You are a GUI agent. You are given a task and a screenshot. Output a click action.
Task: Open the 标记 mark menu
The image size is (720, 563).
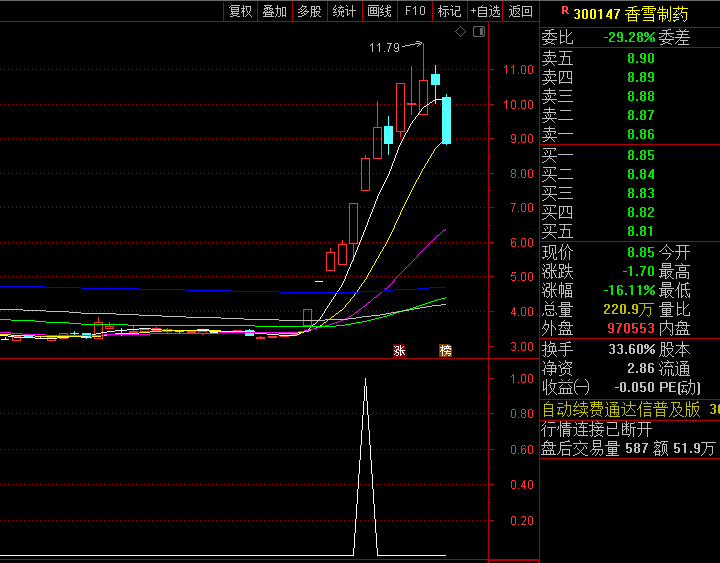pyautogui.click(x=449, y=12)
